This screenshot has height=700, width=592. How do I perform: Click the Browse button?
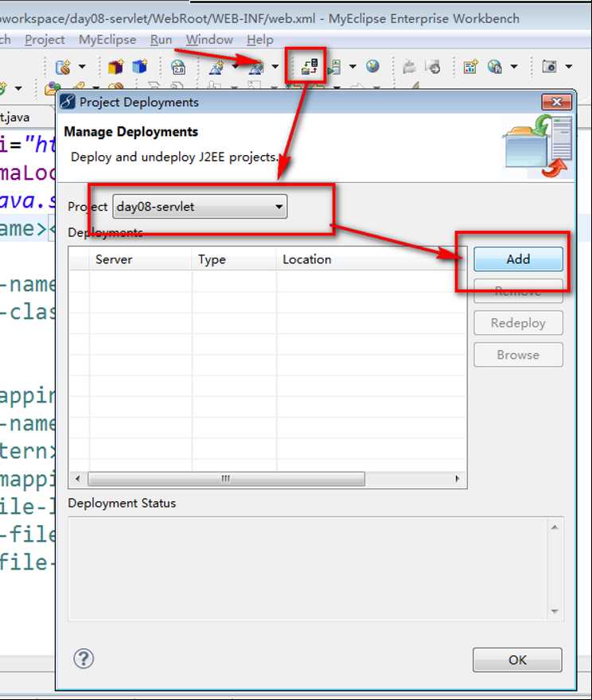click(518, 355)
